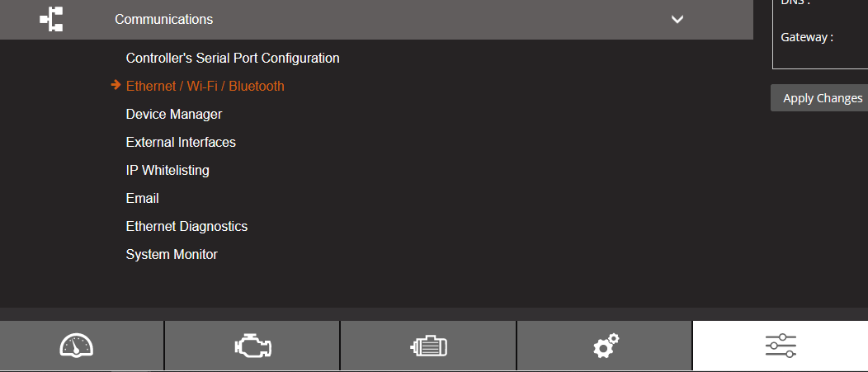Collapse the Communications section chevron
Viewport: 868px width, 372px height.
point(677,19)
